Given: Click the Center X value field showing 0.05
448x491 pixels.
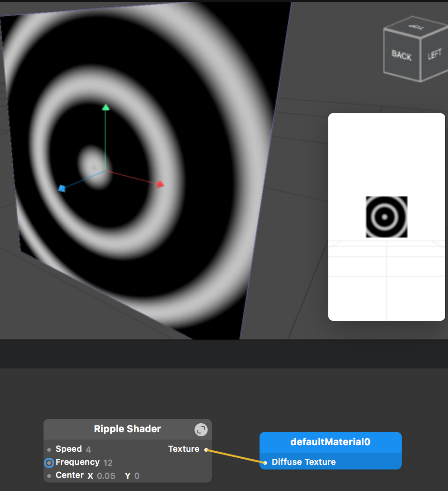Looking at the screenshot, I should tap(106, 475).
